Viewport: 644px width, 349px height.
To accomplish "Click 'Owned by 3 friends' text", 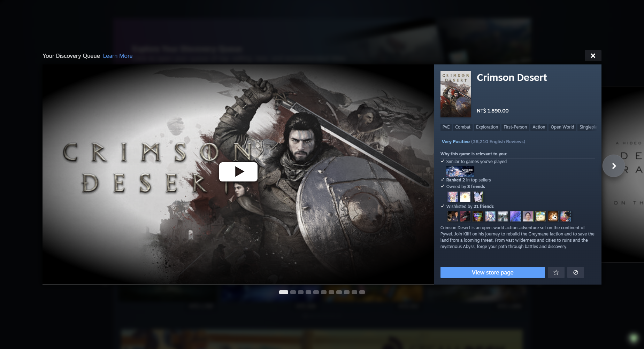I will (x=466, y=187).
